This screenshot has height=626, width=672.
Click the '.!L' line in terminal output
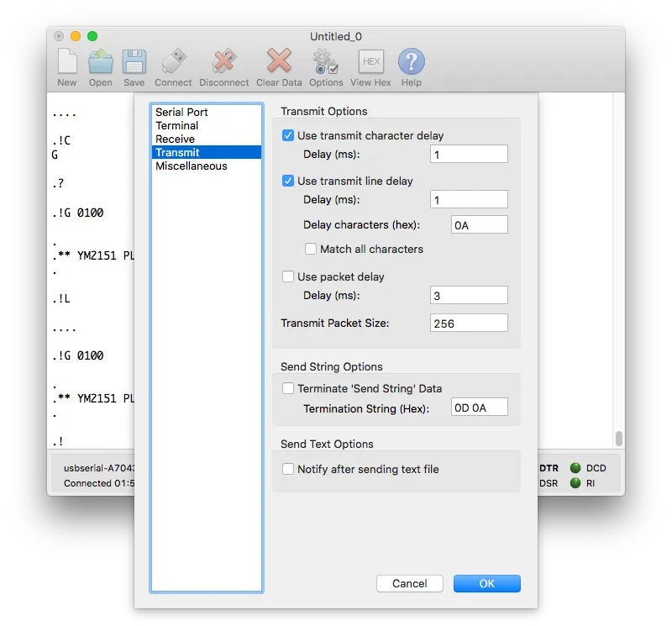61,298
